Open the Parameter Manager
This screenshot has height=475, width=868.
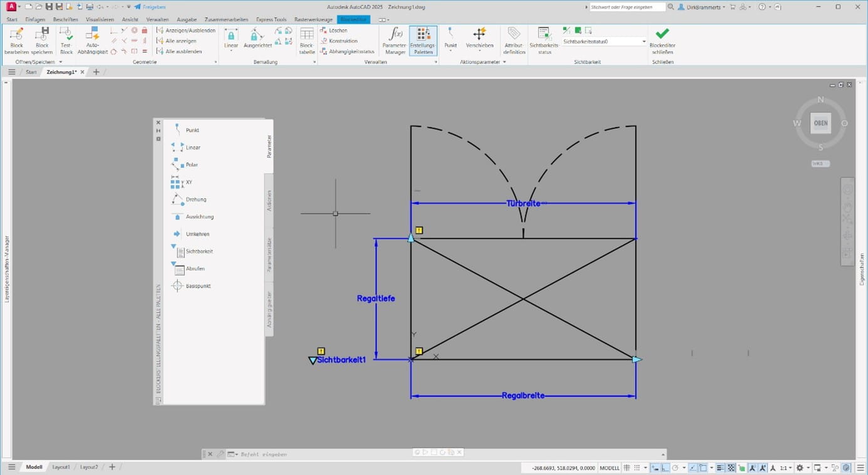pos(395,39)
